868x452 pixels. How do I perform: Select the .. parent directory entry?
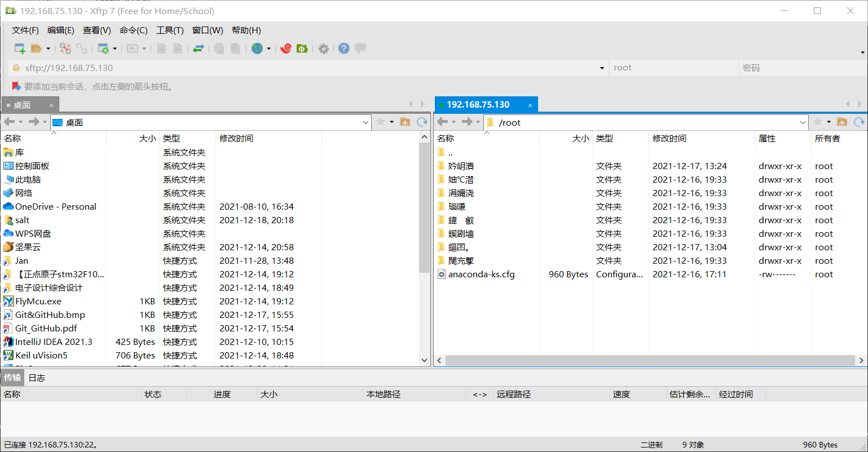pos(450,153)
